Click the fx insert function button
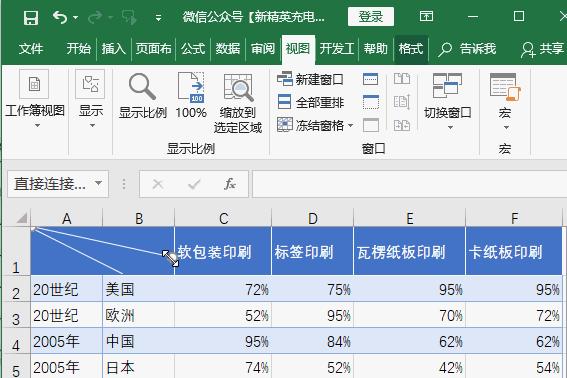The width and height of the screenshot is (567, 378). [230, 184]
